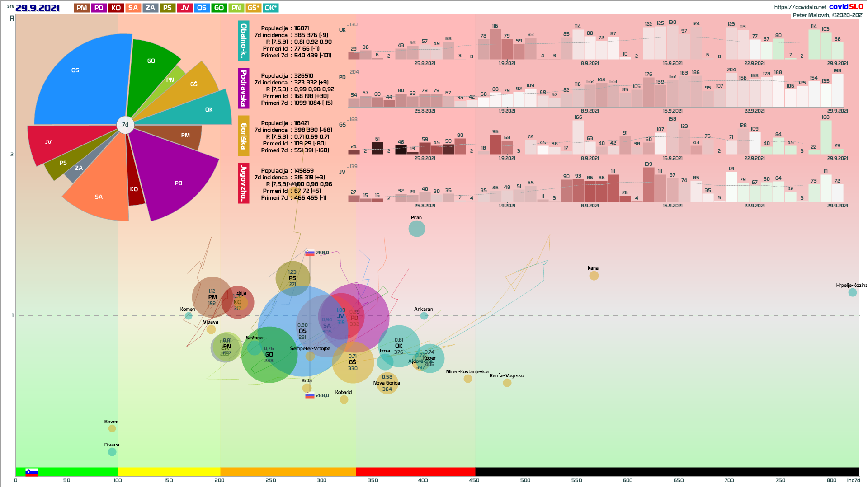Viewport: 868px width, 488px height.
Task: Click the upper Slovenia flag marker 288.0
Action: pos(310,253)
